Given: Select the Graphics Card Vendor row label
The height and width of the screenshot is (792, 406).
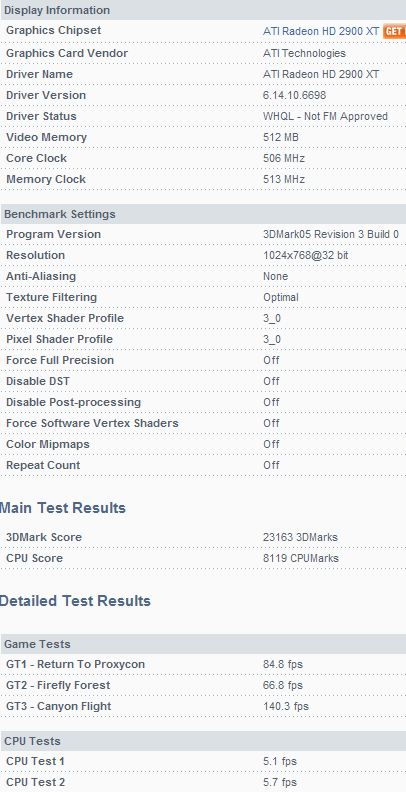Looking at the screenshot, I should click(x=67, y=54).
